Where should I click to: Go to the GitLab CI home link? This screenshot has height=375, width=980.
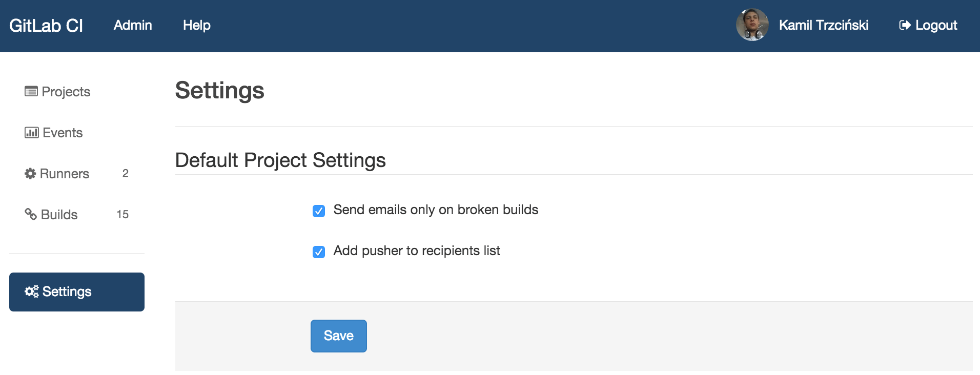[46, 26]
